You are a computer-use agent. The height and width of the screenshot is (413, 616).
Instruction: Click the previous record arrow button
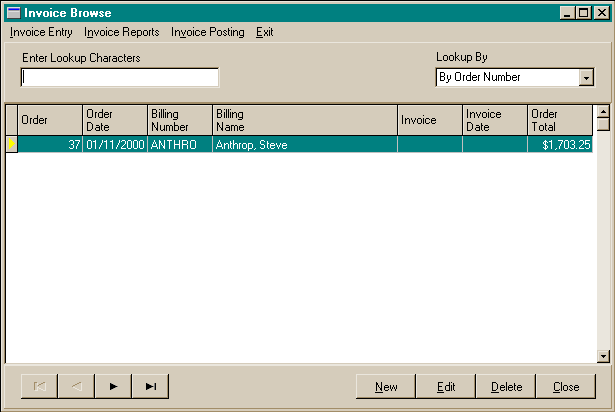pos(76,386)
